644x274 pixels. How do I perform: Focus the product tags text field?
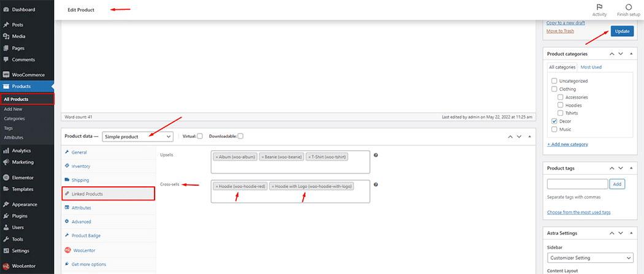578,184
